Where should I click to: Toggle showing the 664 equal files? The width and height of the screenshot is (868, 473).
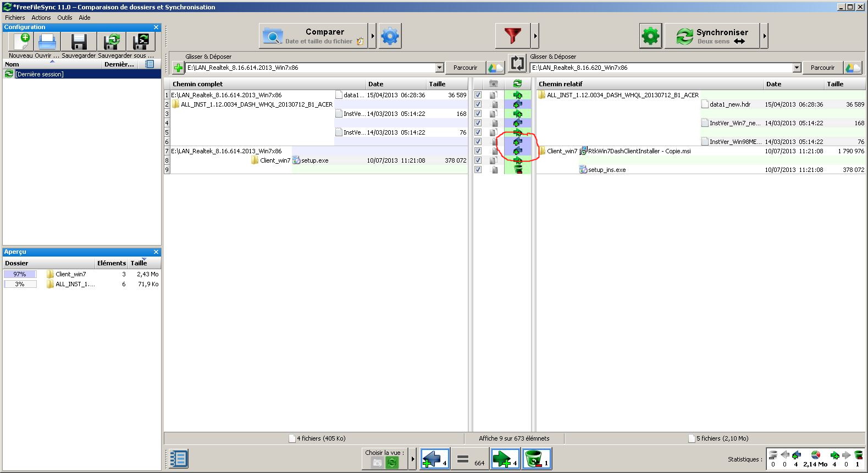coord(471,459)
